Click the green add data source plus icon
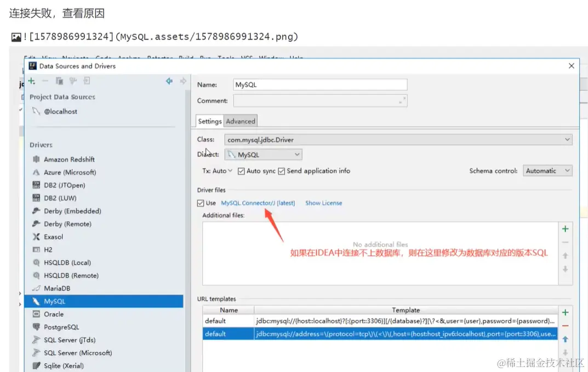 pos(31,81)
